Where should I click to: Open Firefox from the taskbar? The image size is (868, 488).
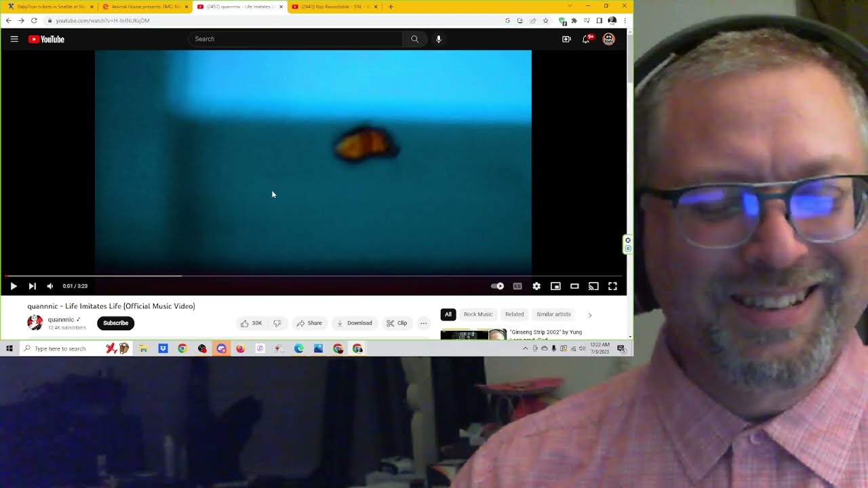pos(240,348)
